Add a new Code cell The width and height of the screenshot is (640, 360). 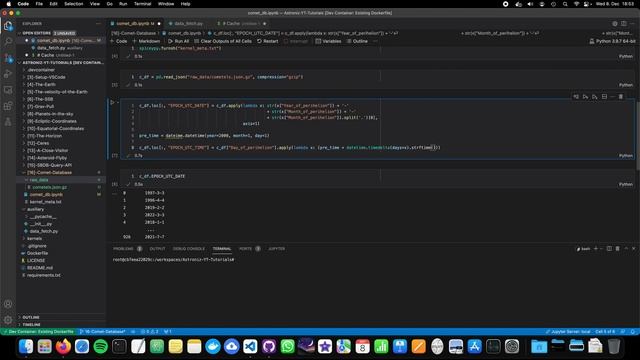coord(119,41)
